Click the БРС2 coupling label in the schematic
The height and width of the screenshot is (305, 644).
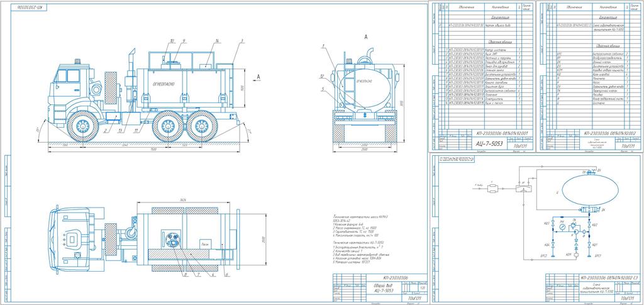(x=544, y=256)
